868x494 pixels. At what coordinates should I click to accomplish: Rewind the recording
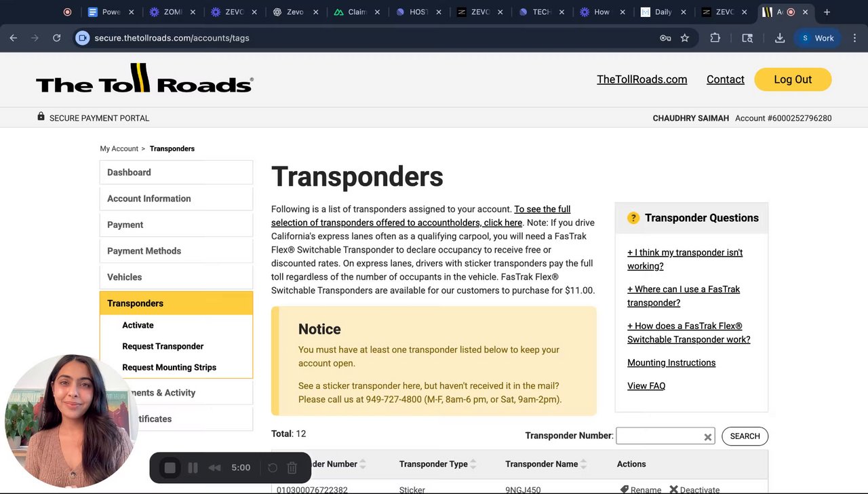tap(214, 468)
